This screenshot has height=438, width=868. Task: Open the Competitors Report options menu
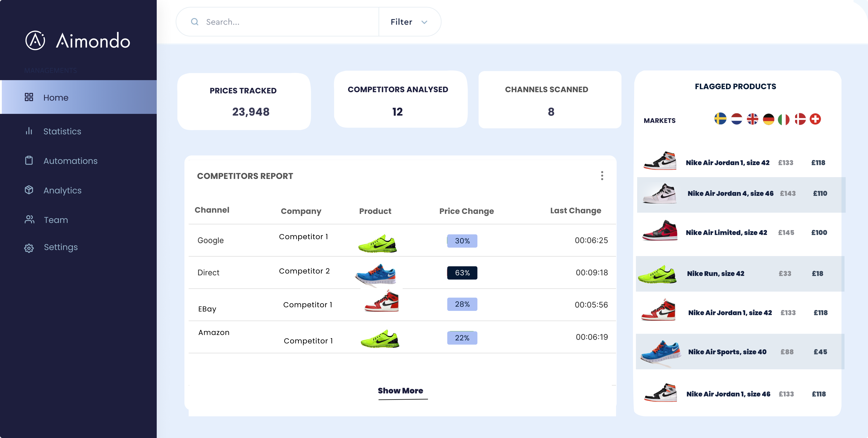click(602, 176)
